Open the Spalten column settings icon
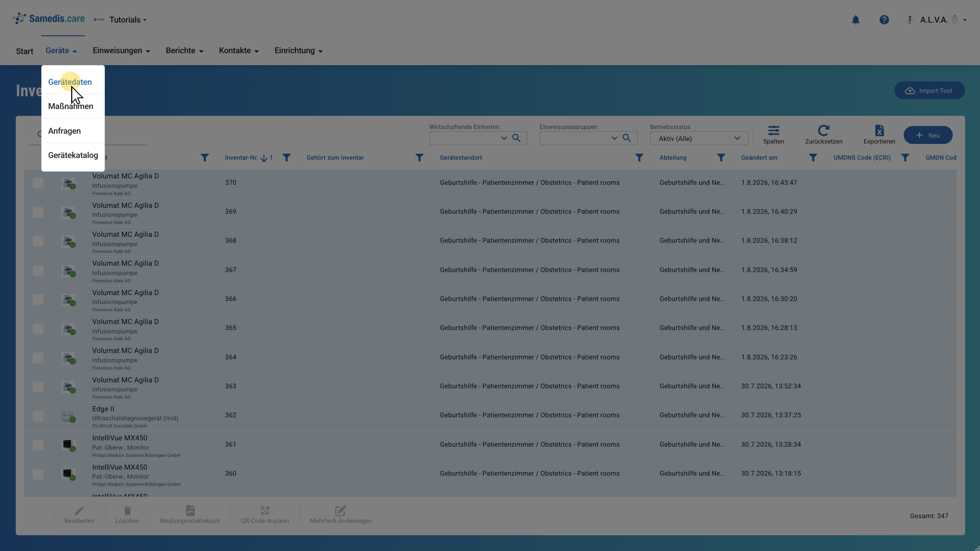The image size is (980, 551). tap(773, 130)
